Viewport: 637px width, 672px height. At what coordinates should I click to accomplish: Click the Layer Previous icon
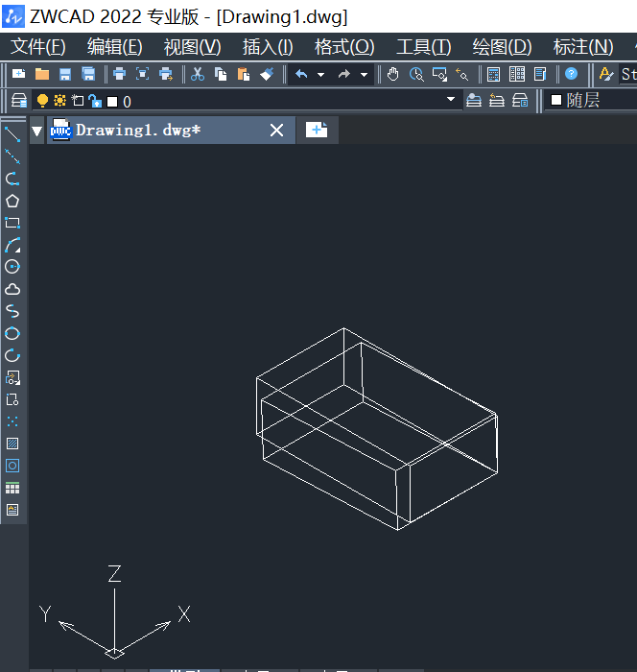pos(497,101)
